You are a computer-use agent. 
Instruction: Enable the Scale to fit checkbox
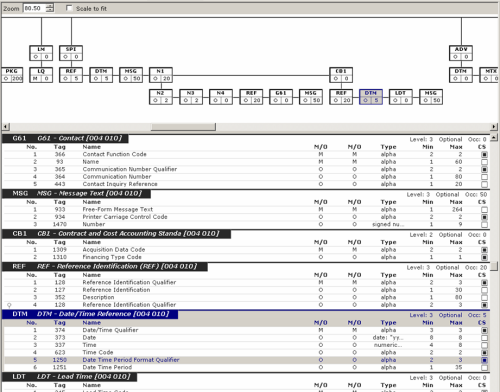69,8
